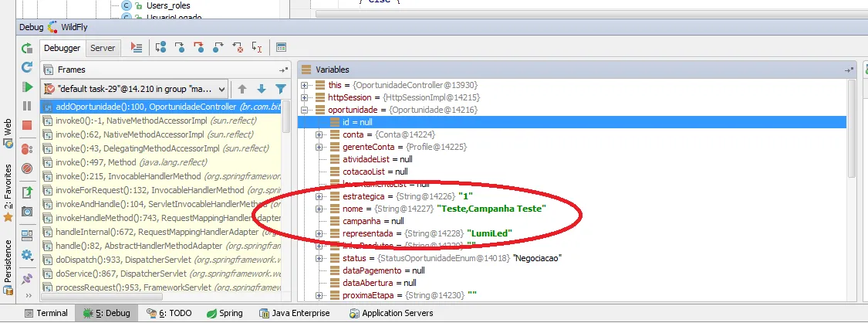Select processRequest():953 FrameworkServlet frame
The image size is (868, 323).
(162, 287)
